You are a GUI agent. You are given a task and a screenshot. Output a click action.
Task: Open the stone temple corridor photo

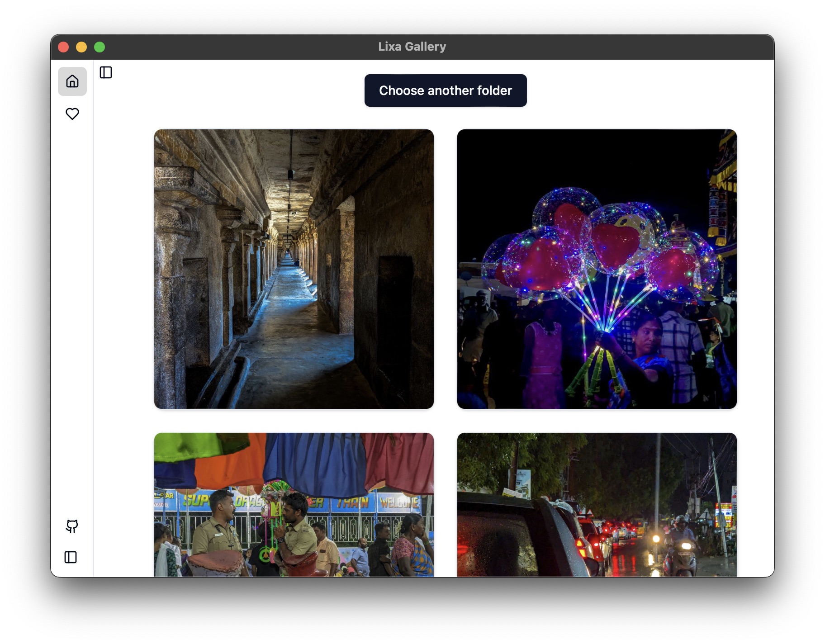coord(294,269)
